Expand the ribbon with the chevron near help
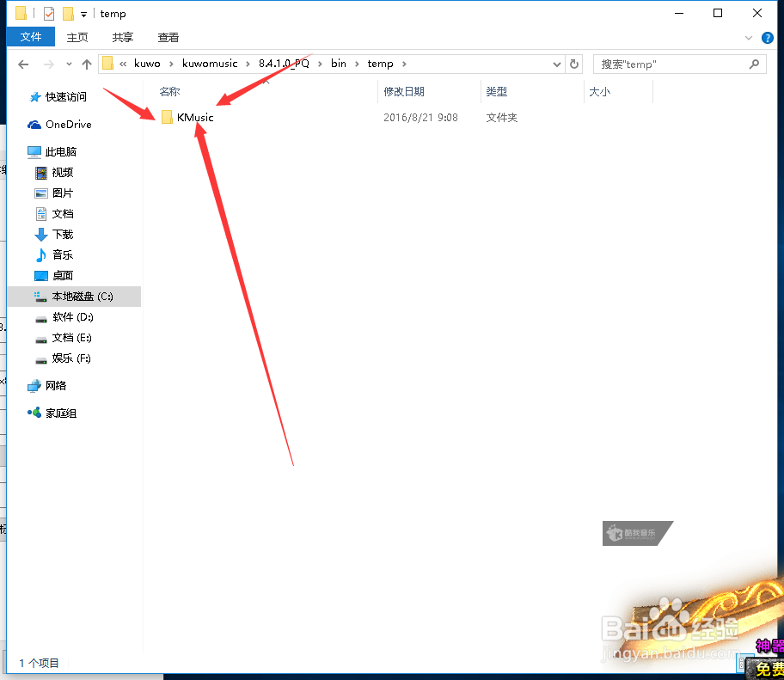 pos(747,37)
